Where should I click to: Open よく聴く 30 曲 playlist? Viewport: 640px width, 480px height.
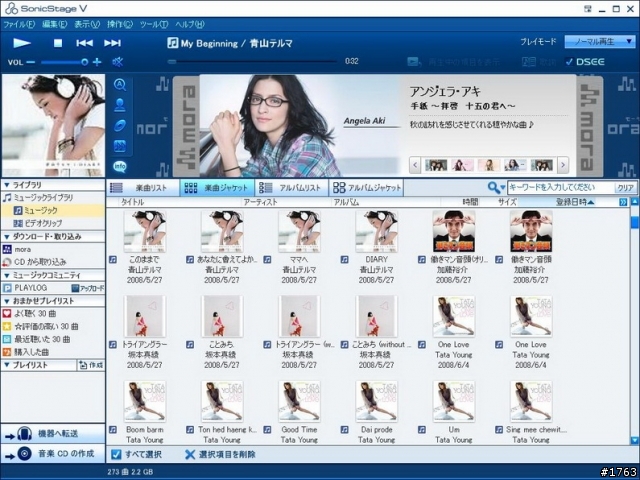pyautogui.click(x=53, y=314)
